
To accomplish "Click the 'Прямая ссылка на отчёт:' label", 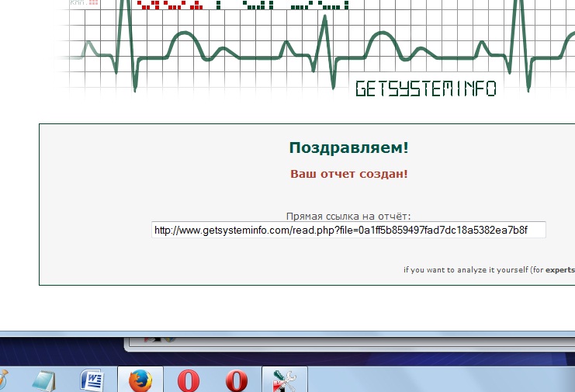I will pyautogui.click(x=348, y=216).
